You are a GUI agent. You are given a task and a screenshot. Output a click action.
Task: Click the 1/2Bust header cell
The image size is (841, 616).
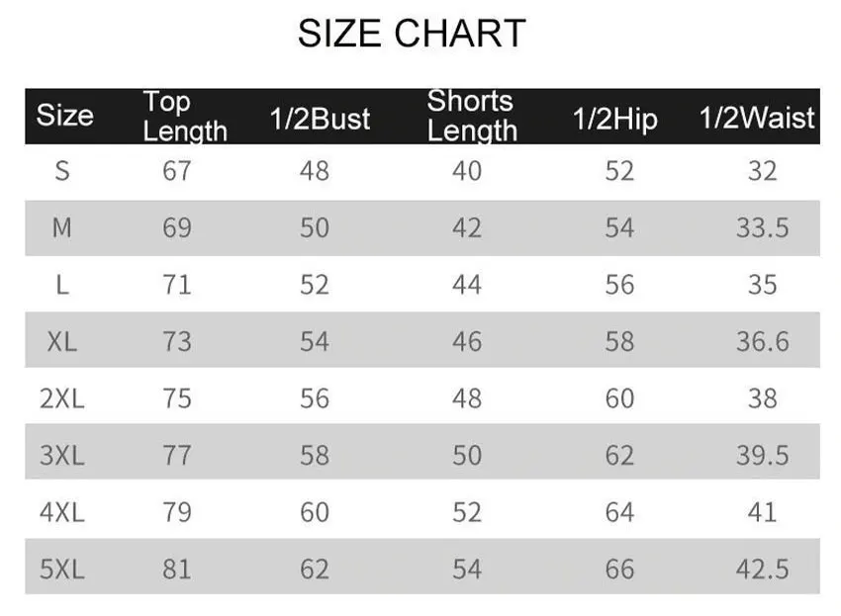(320, 120)
